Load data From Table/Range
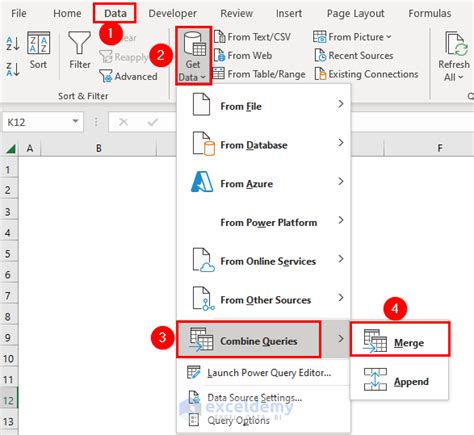 click(x=259, y=74)
